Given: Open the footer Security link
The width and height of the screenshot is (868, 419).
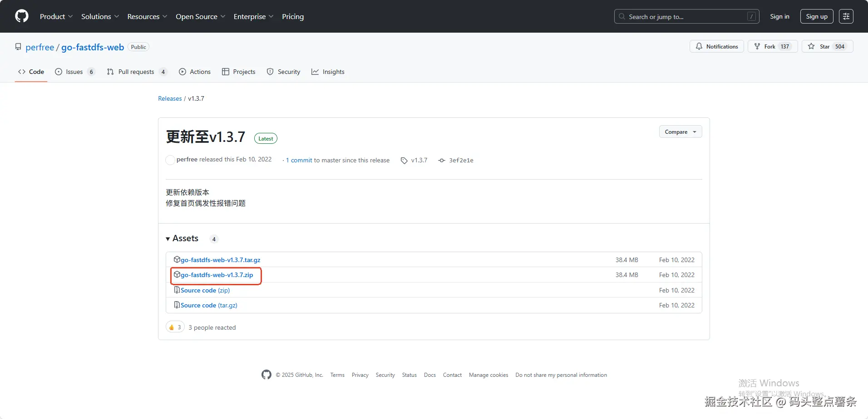Looking at the screenshot, I should tap(385, 375).
